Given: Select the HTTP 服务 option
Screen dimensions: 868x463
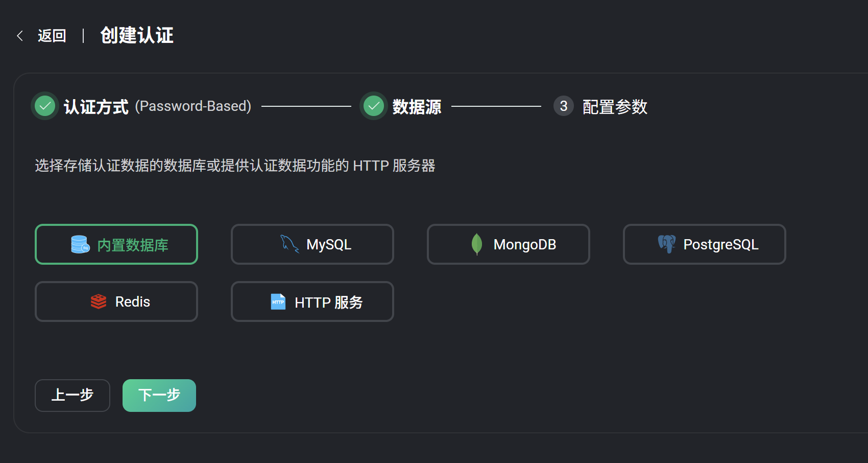Looking at the screenshot, I should tap(312, 302).
